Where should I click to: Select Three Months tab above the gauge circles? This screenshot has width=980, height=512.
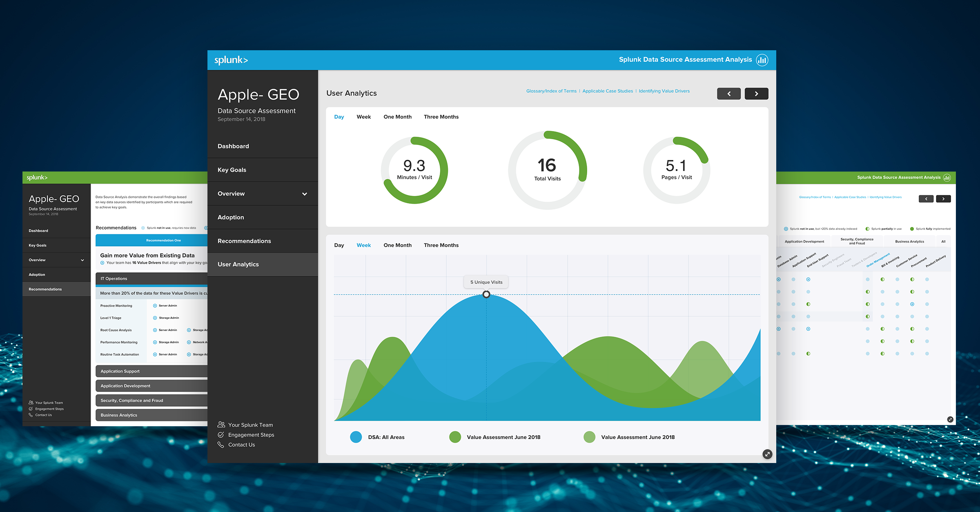click(441, 117)
